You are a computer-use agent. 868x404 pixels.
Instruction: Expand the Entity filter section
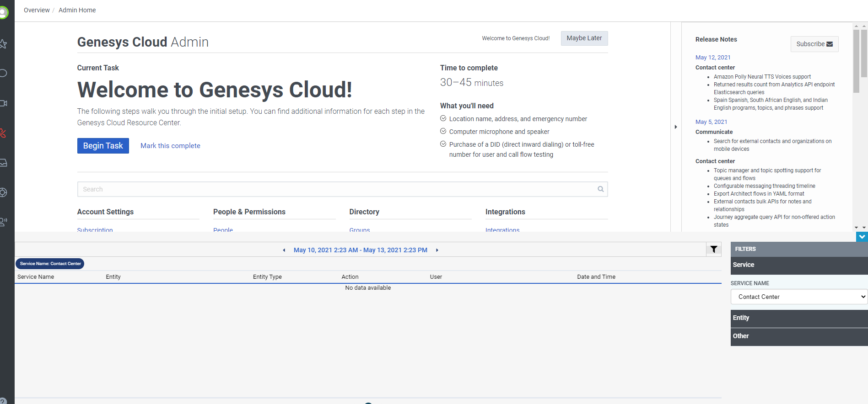[x=799, y=318]
